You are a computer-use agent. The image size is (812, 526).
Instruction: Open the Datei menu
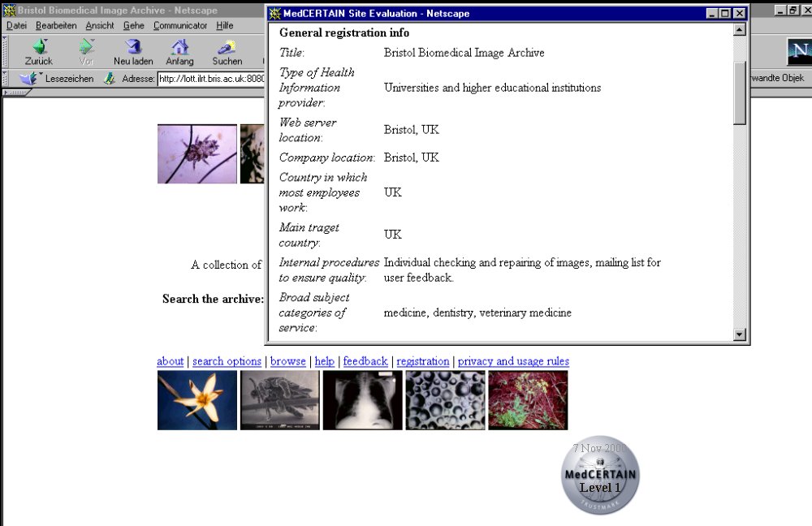click(16, 26)
